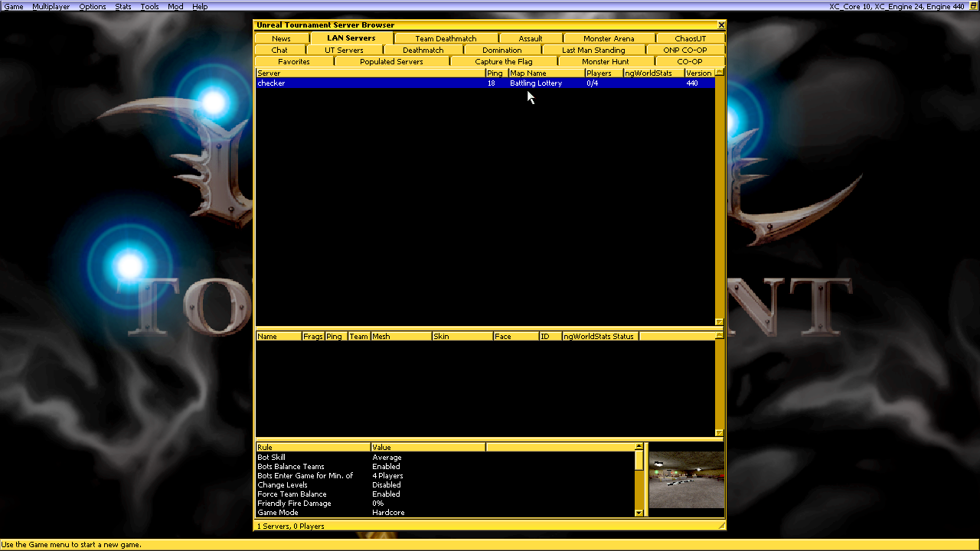980x551 pixels.
Task: Select the 'checker' server row
Action: coord(485,83)
